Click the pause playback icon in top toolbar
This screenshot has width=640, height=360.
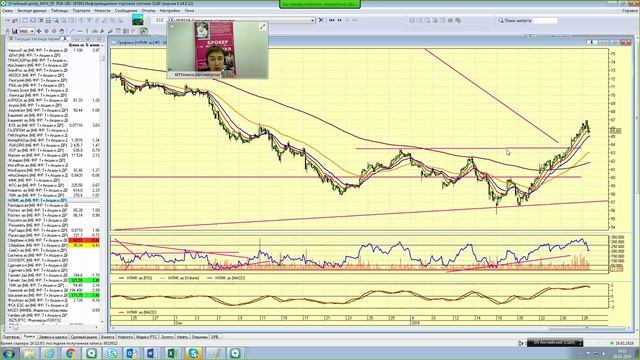coord(339,20)
